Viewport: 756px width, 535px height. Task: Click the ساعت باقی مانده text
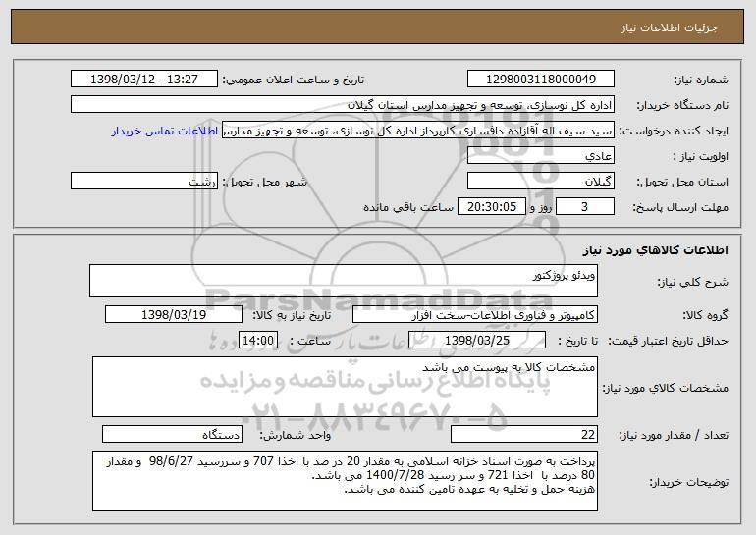point(408,208)
